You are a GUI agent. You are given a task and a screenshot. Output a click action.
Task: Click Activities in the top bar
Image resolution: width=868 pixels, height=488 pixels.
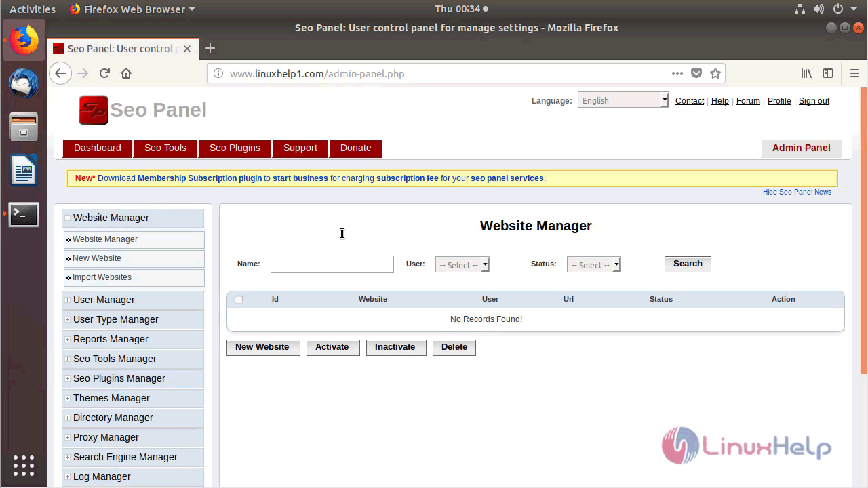point(33,9)
